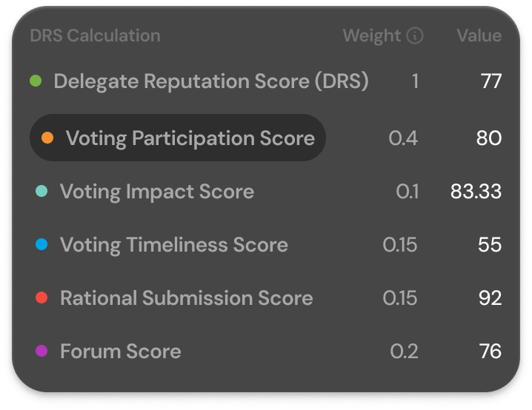Click the purple Forum Score dot

click(x=41, y=351)
